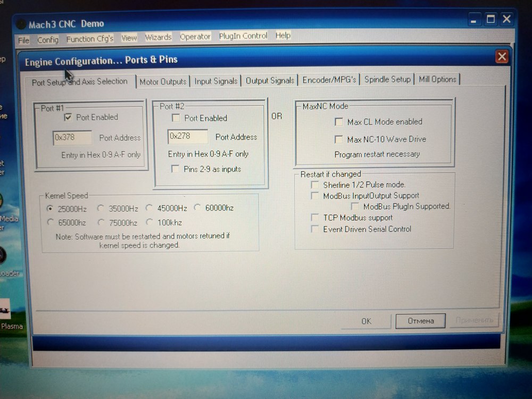Check Event Driven Serial Control
Viewport: 532px width, 399px height.
(314, 229)
